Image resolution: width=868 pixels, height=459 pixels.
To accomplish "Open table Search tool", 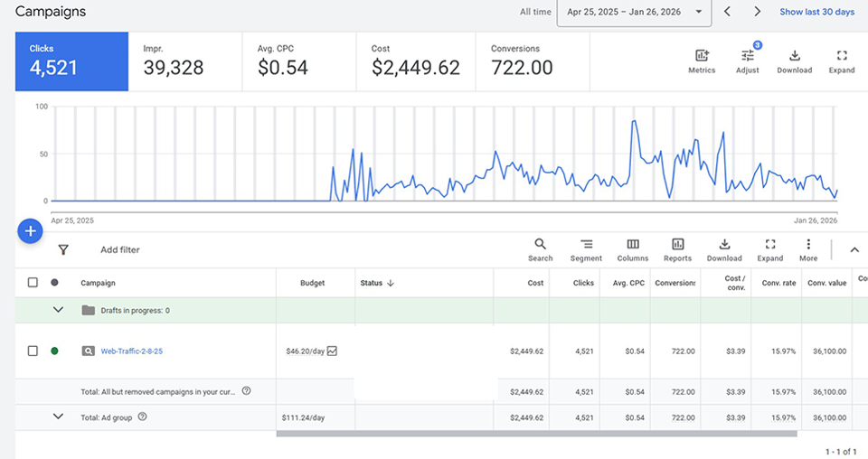I will [x=541, y=250].
